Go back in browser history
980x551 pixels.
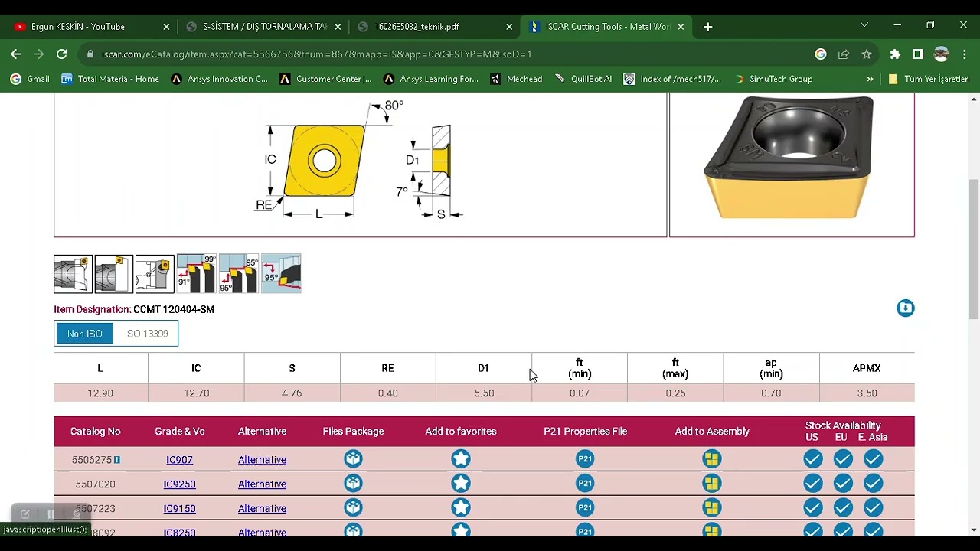(16, 54)
